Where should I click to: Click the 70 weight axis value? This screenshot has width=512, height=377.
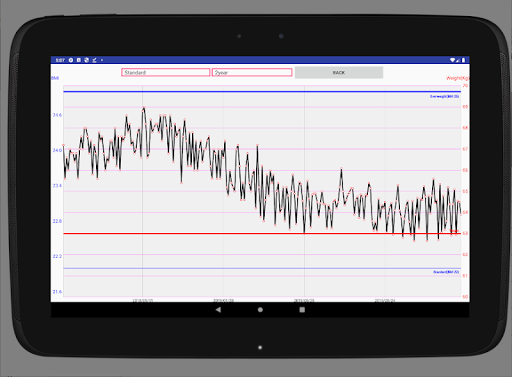pyautogui.click(x=465, y=86)
